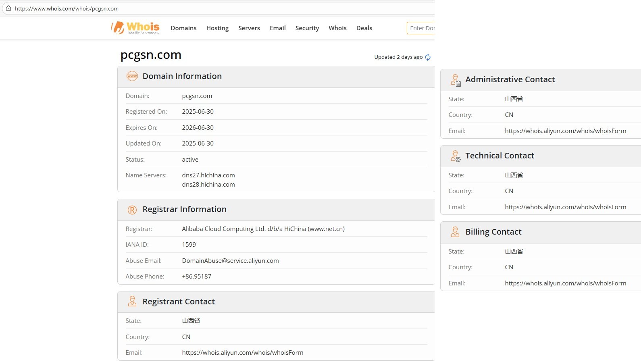Click the Administrative Contact icon
Image resolution: width=641 pixels, height=364 pixels.
(x=456, y=80)
